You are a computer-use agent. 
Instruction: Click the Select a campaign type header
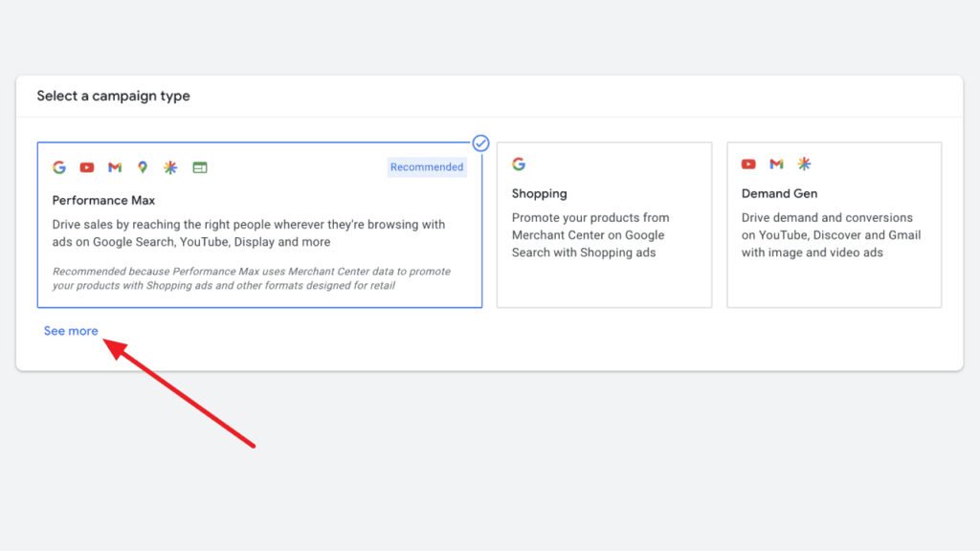pos(113,96)
